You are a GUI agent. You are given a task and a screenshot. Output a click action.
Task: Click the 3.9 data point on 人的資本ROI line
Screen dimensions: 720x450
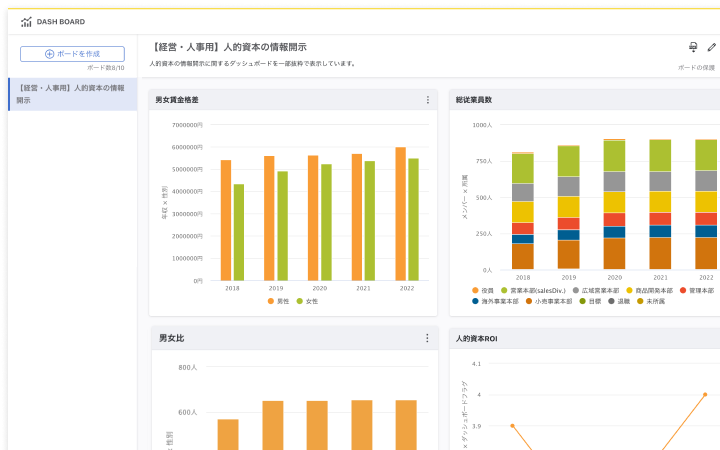(x=512, y=426)
